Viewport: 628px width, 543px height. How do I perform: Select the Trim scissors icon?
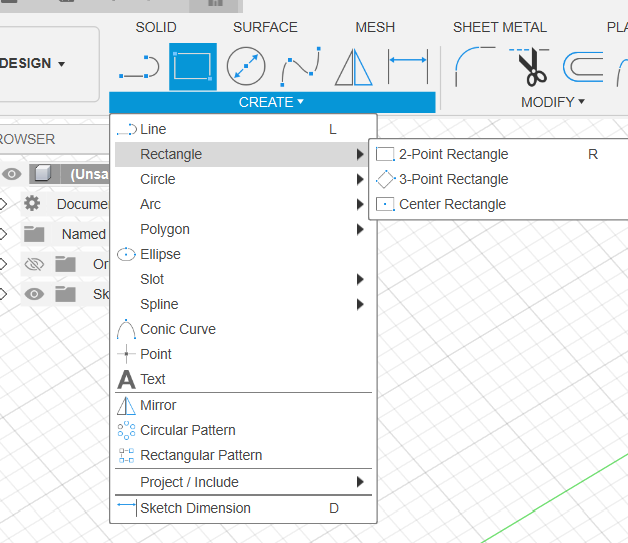(529, 66)
